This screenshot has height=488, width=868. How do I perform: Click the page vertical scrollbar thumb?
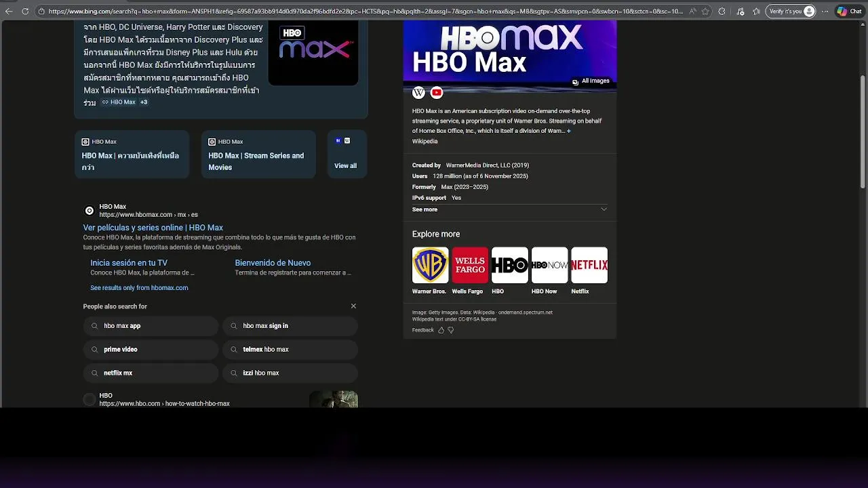click(x=863, y=132)
